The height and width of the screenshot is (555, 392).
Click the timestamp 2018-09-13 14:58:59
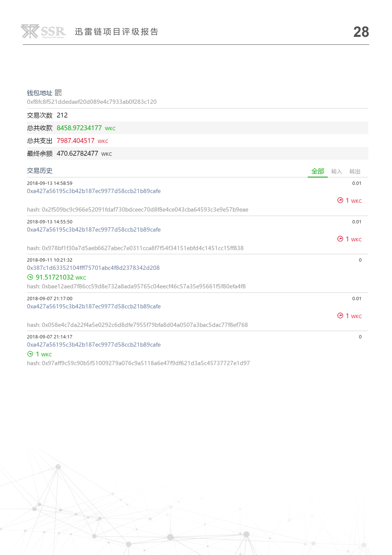point(49,183)
